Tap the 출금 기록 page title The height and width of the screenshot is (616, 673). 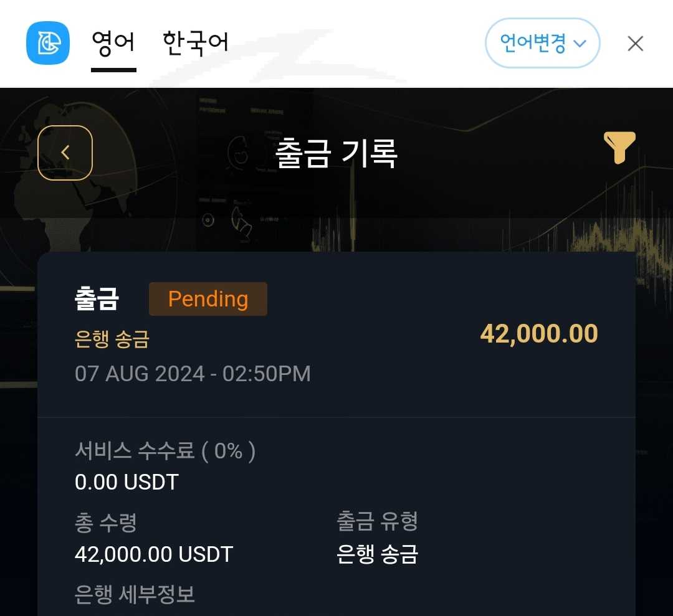pyautogui.click(x=336, y=153)
